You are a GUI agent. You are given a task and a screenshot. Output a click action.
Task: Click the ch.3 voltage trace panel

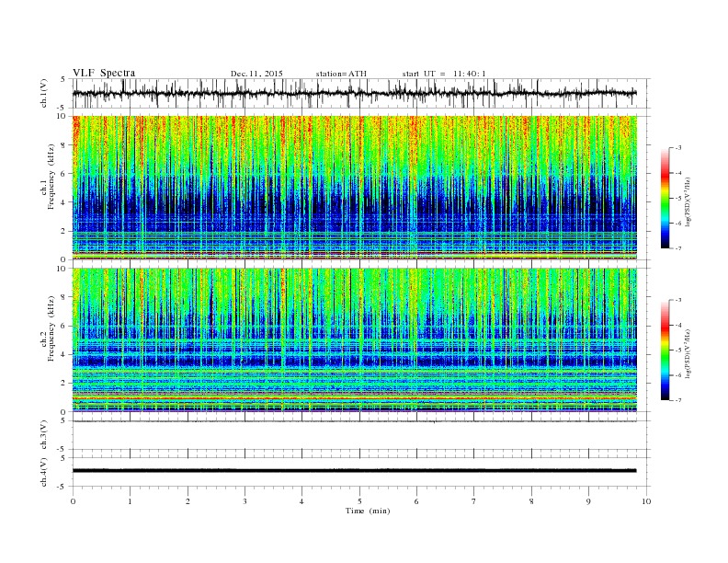pyautogui.click(x=361, y=435)
